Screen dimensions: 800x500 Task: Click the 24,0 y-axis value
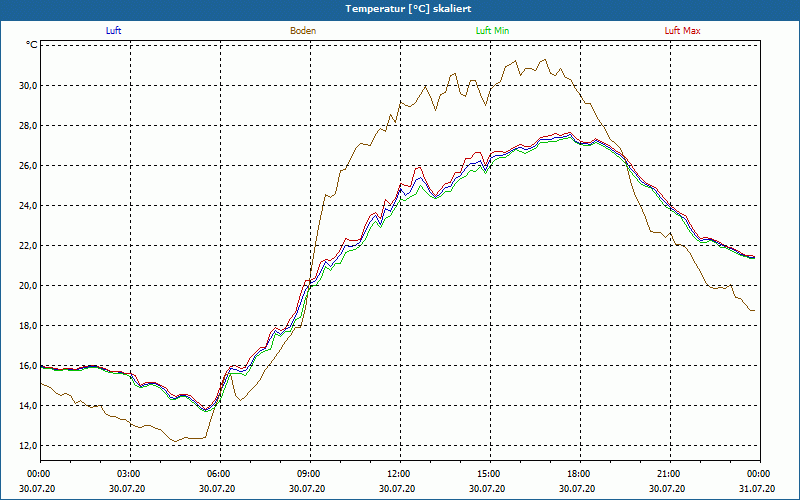click(x=29, y=206)
